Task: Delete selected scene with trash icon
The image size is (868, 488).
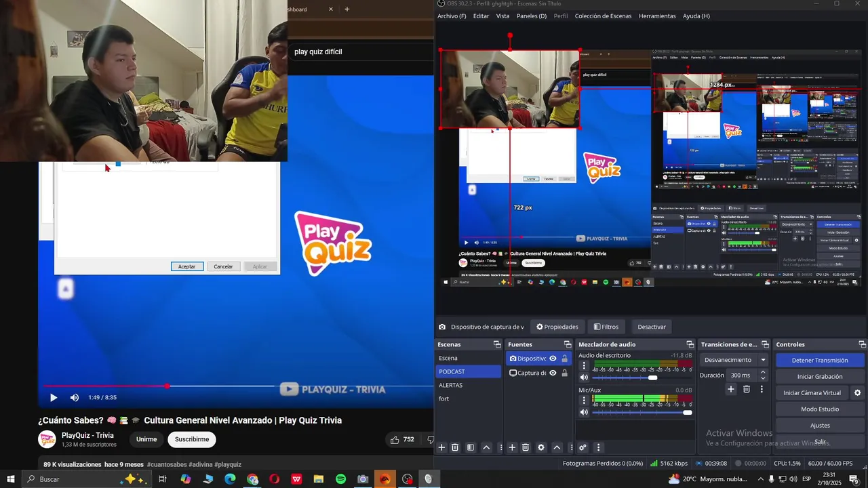Action: pos(455,447)
